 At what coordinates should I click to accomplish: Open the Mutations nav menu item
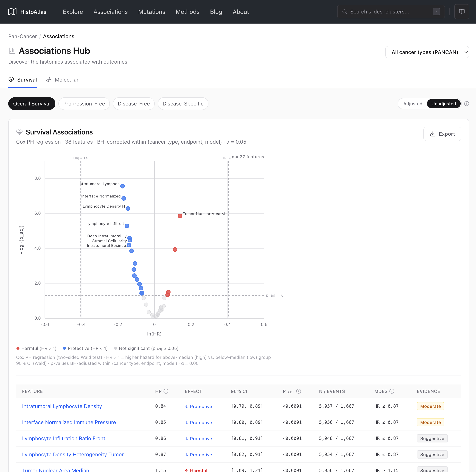pyautogui.click(x=152, y=12)
